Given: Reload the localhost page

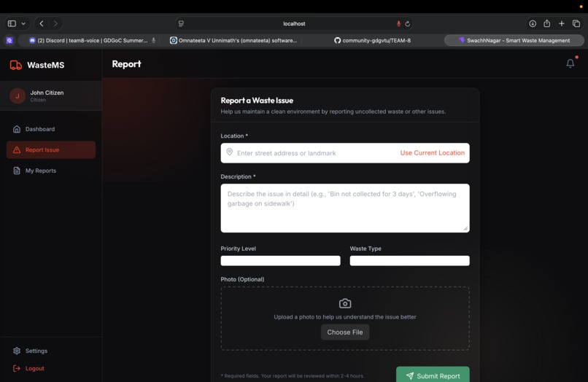Looking at the screenshot, I should 408,23.
